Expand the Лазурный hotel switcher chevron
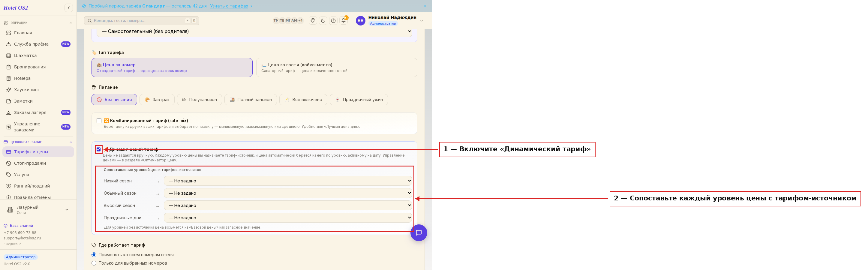The image size is (868, 270). 67,210
